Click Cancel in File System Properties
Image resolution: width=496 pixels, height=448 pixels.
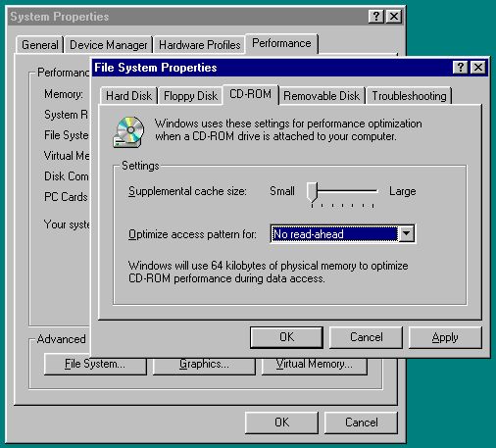(366, 337)
